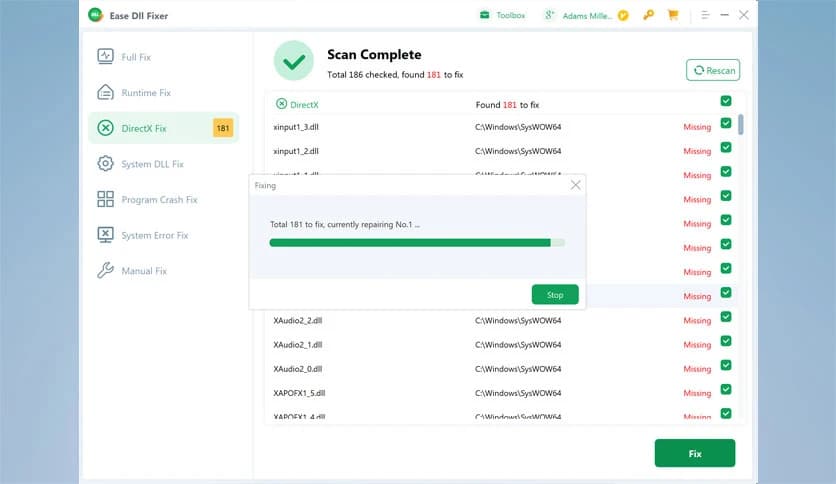836x484 pixels.
Task: Select the xinput1_2.dll file name
Action: [296, 151]
